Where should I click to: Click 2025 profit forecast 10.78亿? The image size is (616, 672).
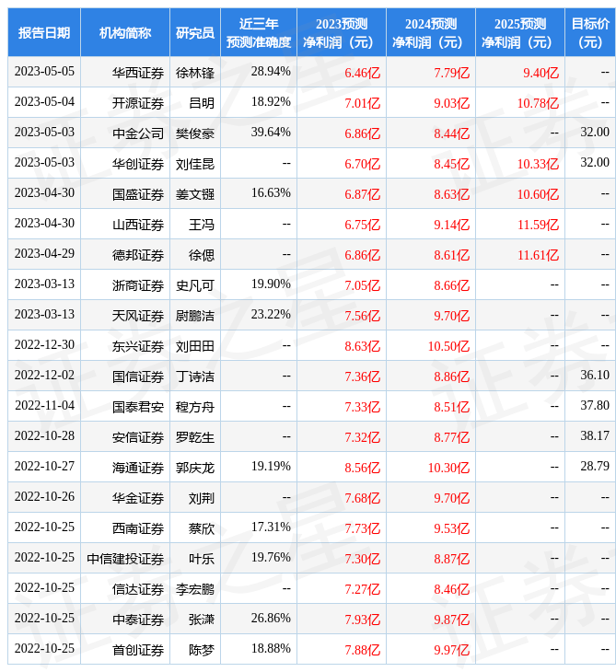(x=539, y=103)
